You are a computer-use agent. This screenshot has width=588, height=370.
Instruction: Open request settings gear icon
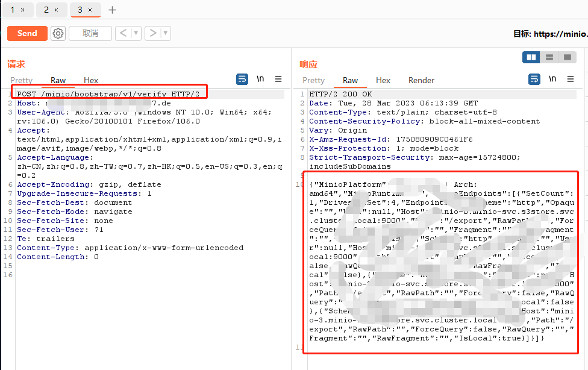tap(58, 33)
